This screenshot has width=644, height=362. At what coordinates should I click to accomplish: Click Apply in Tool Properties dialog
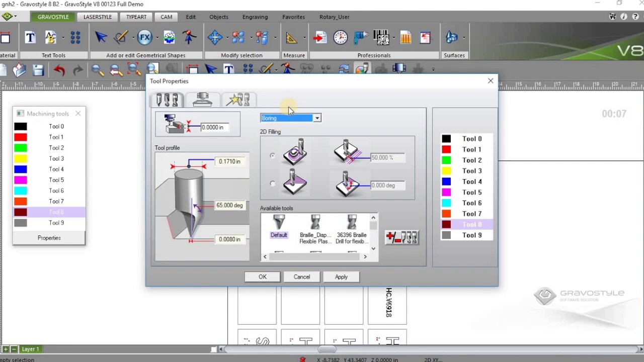click(x=341, y=277)
